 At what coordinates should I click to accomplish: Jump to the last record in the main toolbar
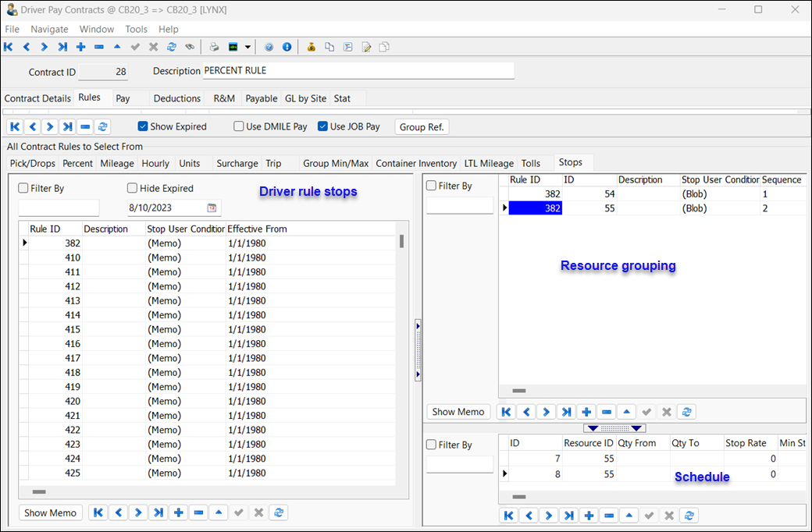(x=62, y=47)
